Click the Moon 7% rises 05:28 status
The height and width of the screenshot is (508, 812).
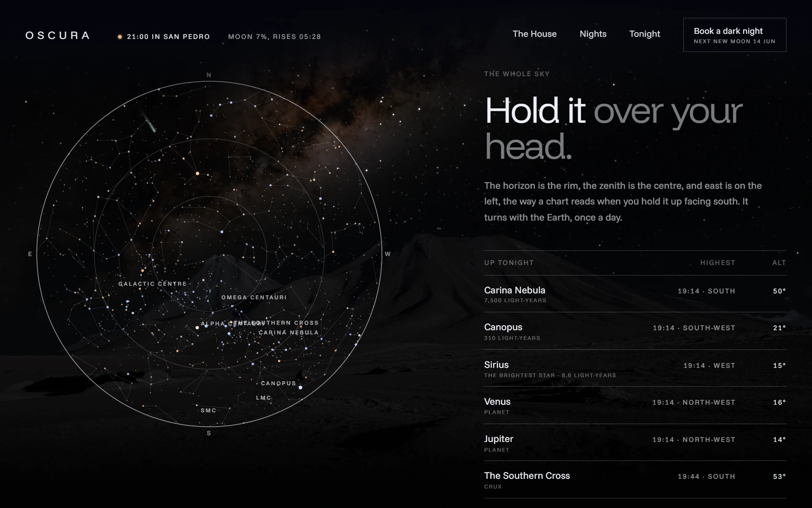point(274,37)
